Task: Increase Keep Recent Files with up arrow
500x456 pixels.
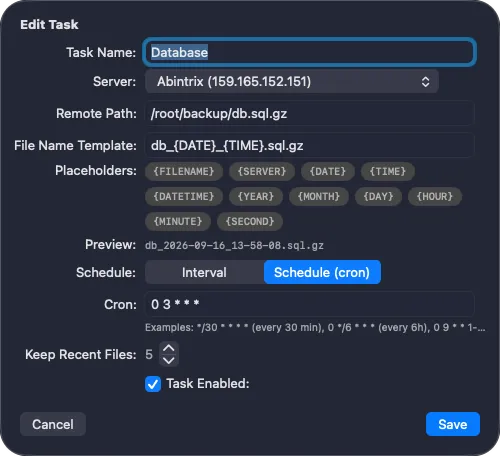Action: coord(169,348)
